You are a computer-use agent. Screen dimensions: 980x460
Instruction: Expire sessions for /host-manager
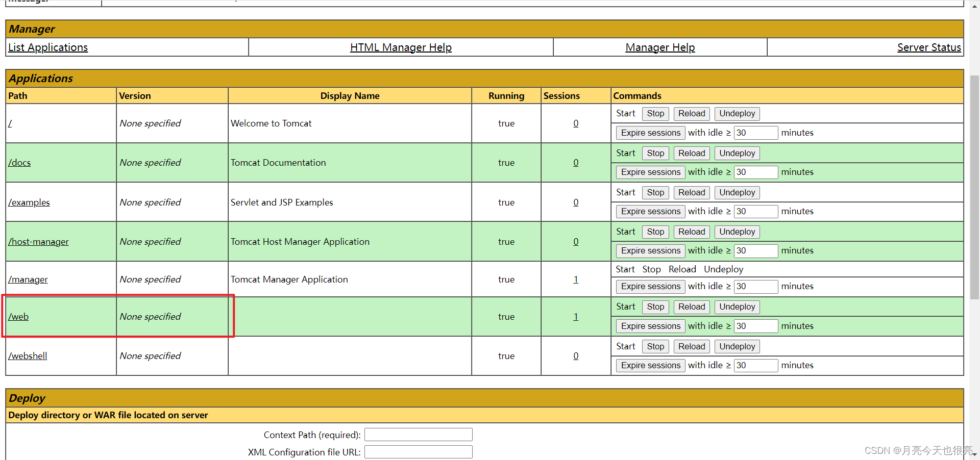click(x=651, y=251)
